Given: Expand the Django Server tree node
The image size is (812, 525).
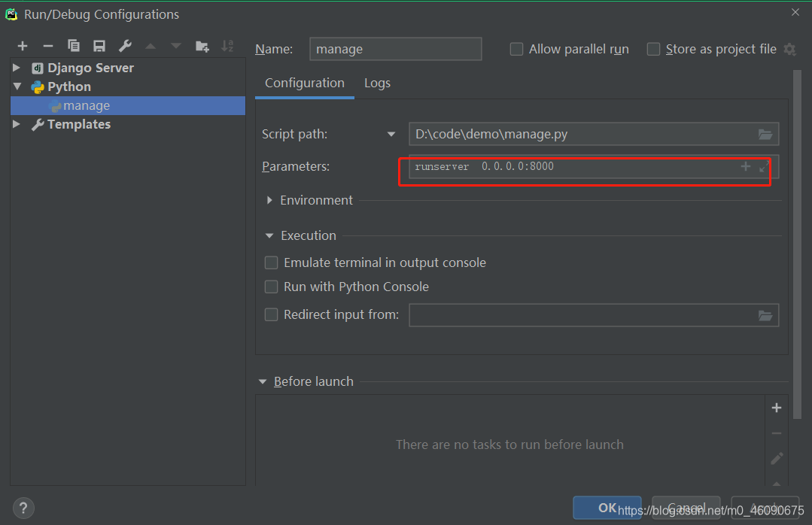Looking at the screenshot, I should pyautogui.click(x=17, y=67).
